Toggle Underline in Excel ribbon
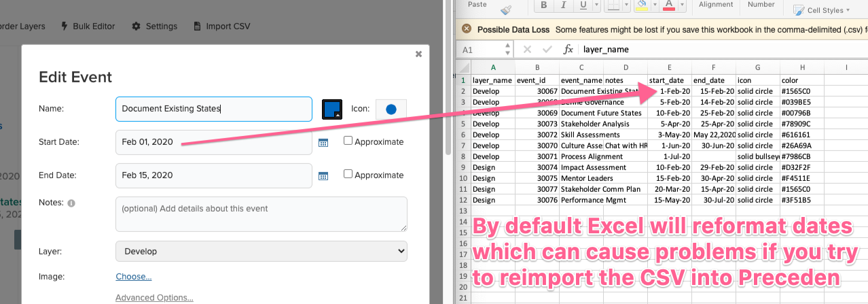This screenshot has width=868, height=304. pos(582,5)
